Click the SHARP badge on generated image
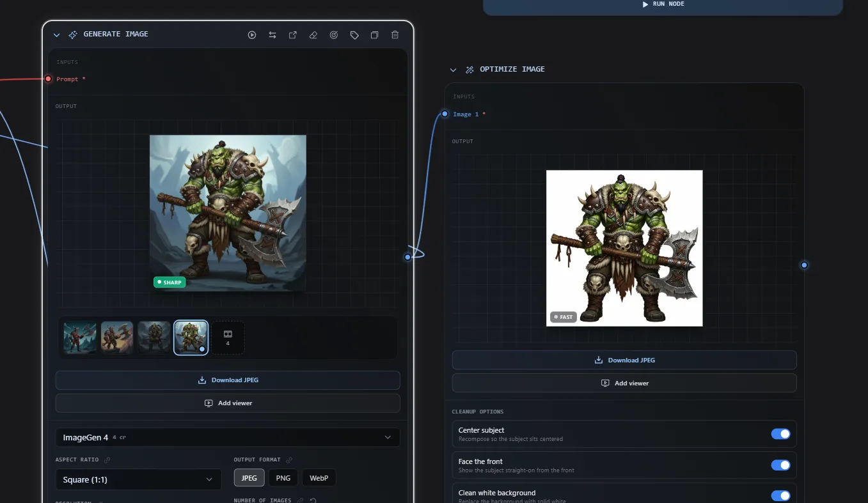Viewport: 868px width, 503px height. (x=170, y=282)
